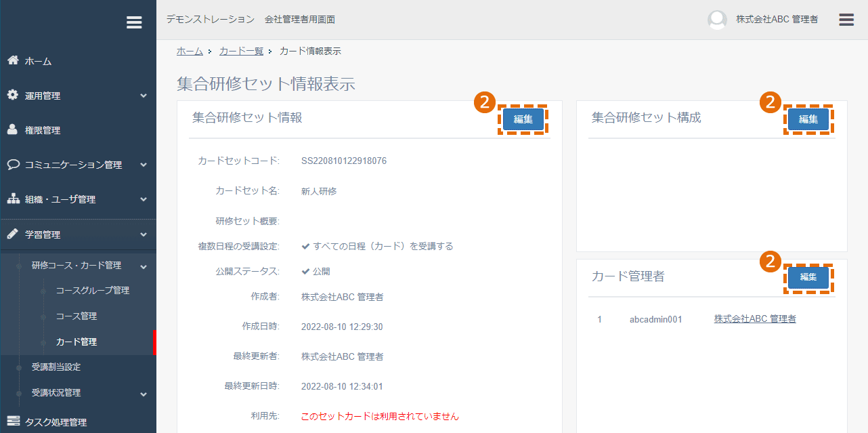Select コースグループ管理 submenu item

(x=93, y=290)
